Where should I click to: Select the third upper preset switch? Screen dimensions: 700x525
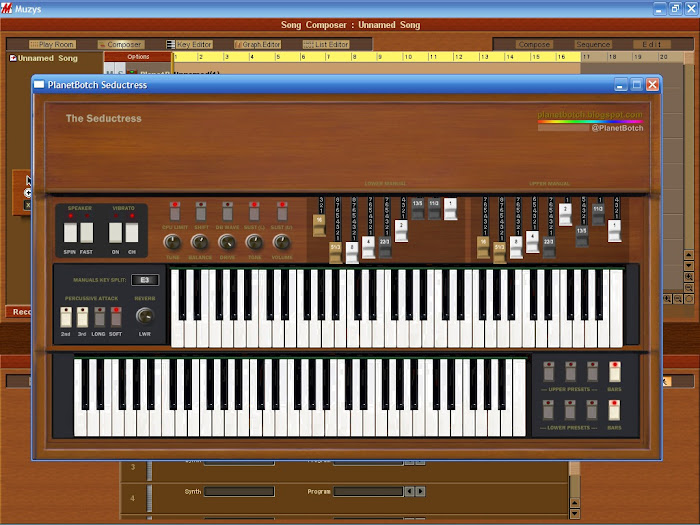tap(592, 372)
